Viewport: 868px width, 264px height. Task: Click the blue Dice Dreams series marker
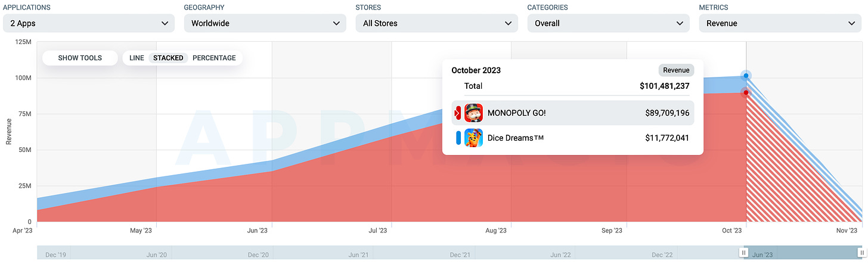click(458, 138)
